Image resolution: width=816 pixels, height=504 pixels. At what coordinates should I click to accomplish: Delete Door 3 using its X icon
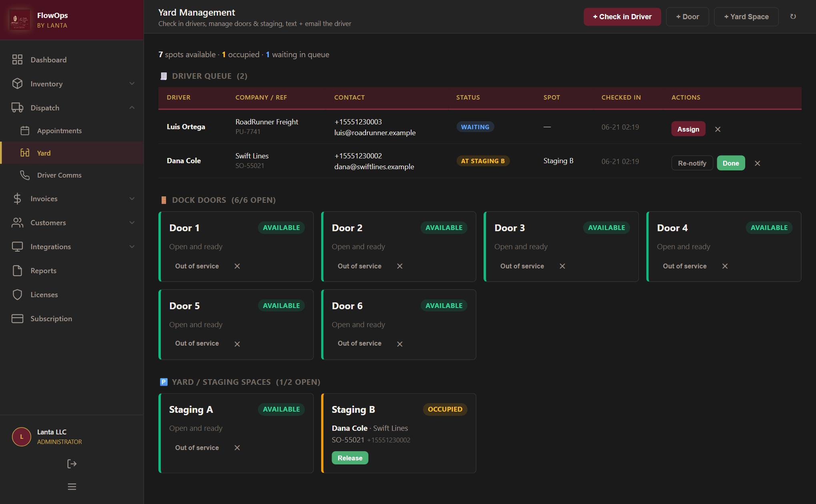coord(562,266)
